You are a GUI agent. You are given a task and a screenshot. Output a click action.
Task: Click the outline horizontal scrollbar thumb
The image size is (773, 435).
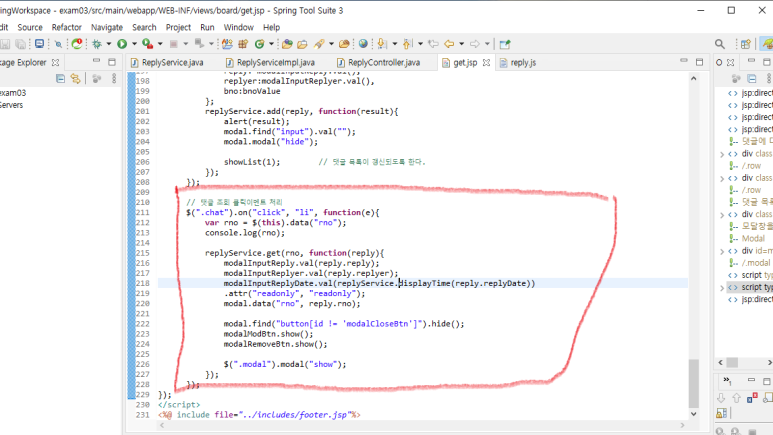tap(733, 362)
